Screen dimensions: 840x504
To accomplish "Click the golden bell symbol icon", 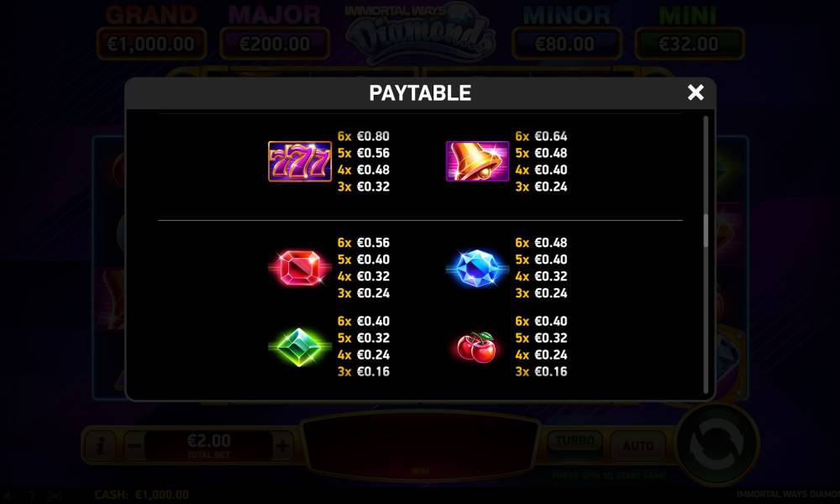I will 477,161.
